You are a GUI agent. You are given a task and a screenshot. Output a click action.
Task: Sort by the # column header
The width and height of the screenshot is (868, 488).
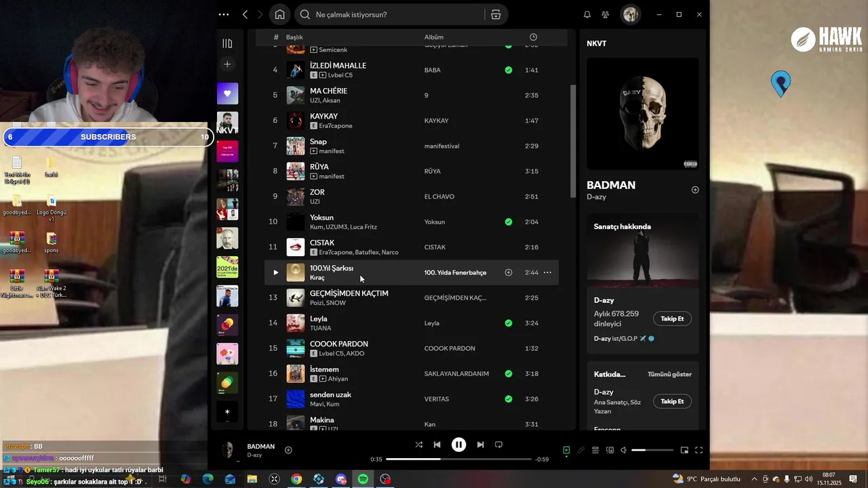tap(276, 37)
